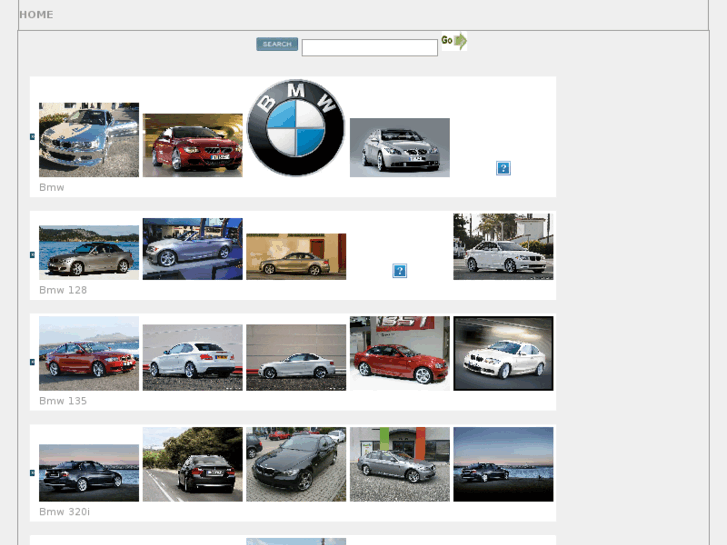Click the bullet icon beside Bmw 135 row
The width and height of the screenshot is (727, 545).
tap(32, 362)
